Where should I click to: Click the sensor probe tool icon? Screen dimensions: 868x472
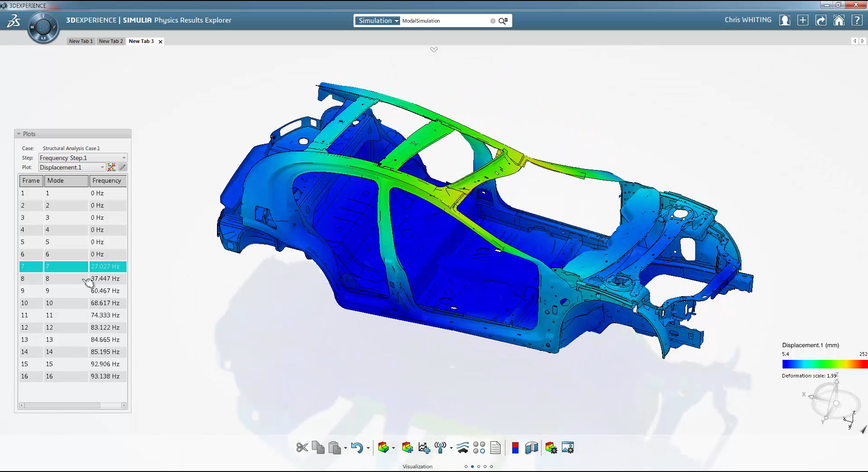pyautogui.click(x=440, y=448)
